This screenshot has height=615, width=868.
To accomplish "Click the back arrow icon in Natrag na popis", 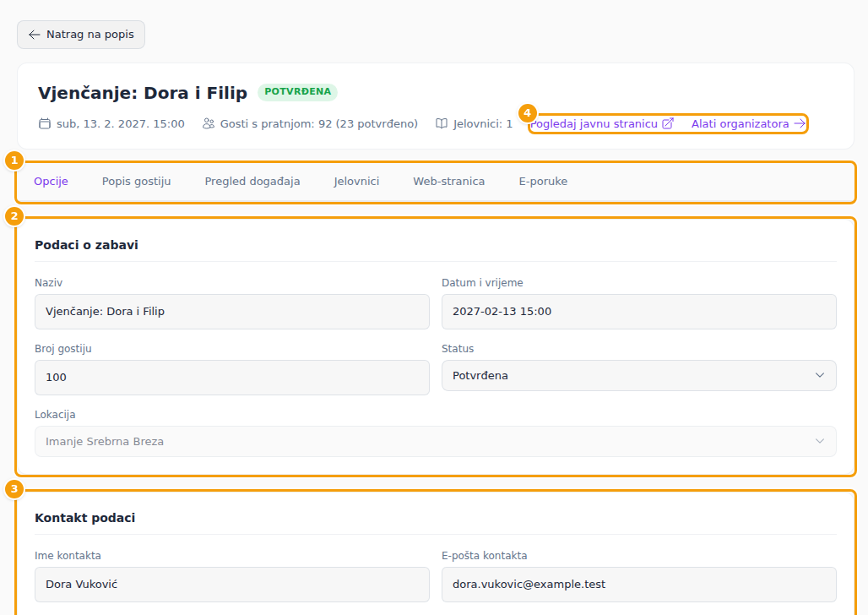I will click(35, 35).
